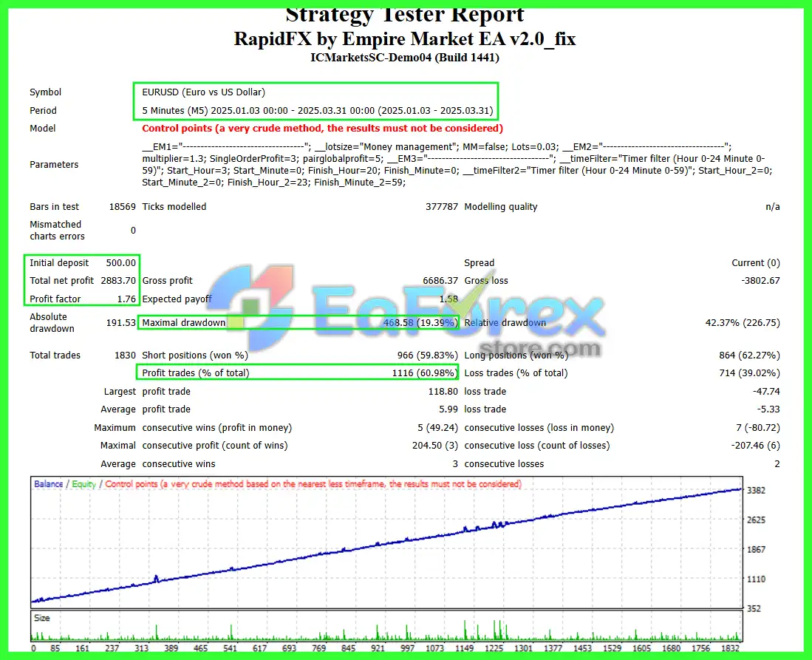Click the 'Model' row label
This screenshot has width=812, height=660.
42,128
